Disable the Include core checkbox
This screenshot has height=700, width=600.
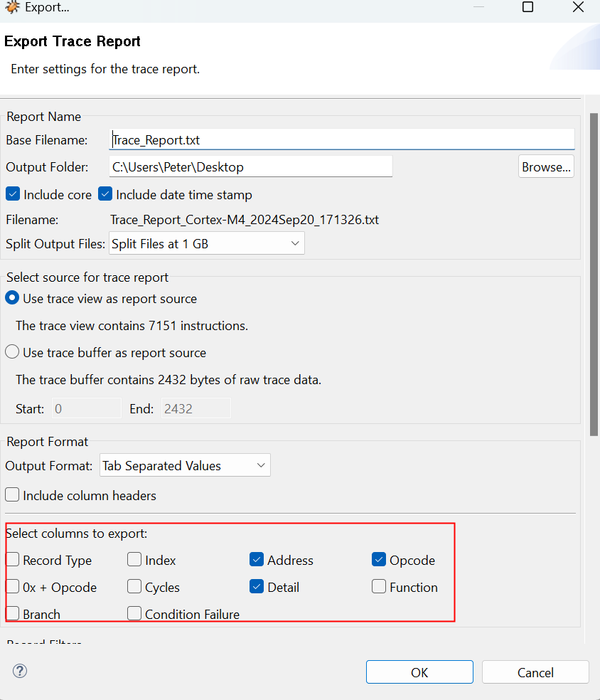tap(13, 194)
